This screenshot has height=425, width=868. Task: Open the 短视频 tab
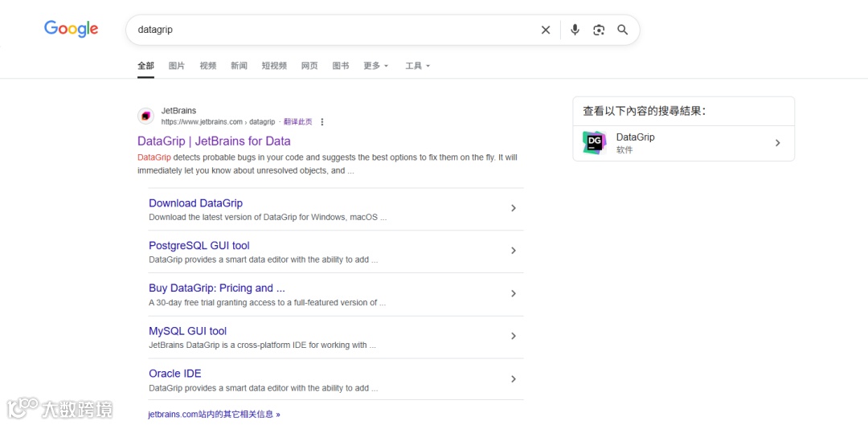(274, 65)
